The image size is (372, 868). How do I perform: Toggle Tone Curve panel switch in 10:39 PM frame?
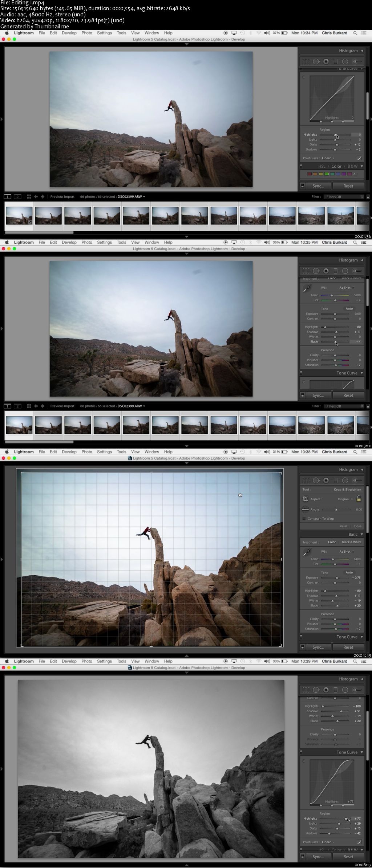point(301,752)
